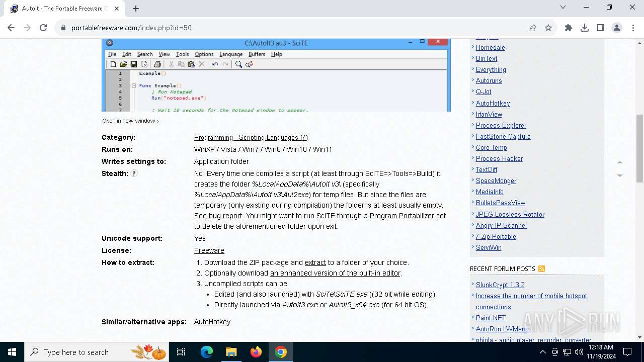Open Core Temp in sidebar list
This screenshot has width=644, height=362.
coord(492,147)
